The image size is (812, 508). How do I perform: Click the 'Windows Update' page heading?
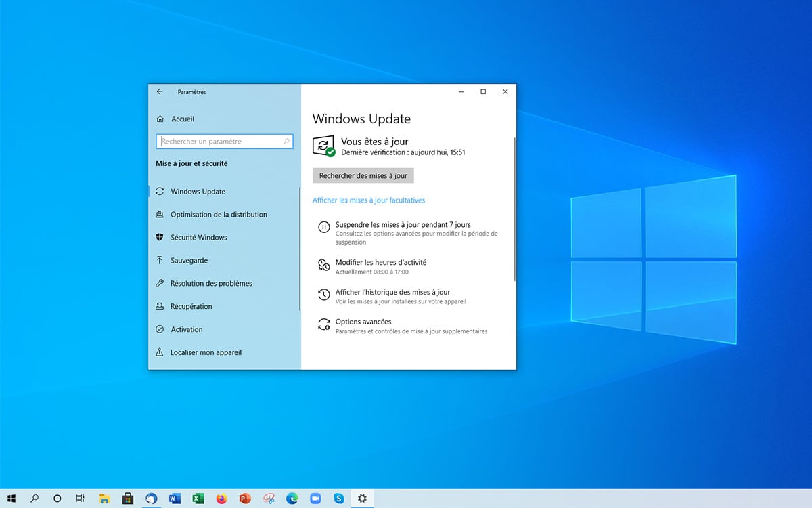361,119
